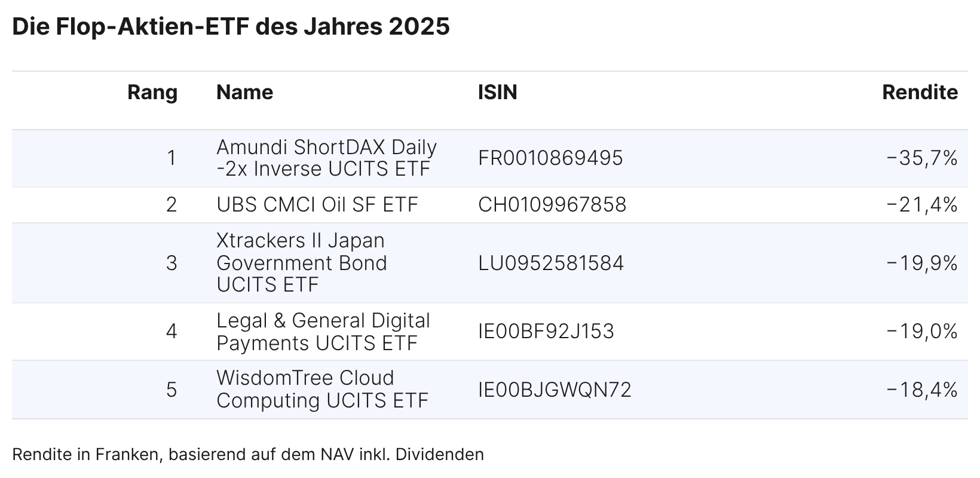Click the Rendite column header

(x=920, y=93)
